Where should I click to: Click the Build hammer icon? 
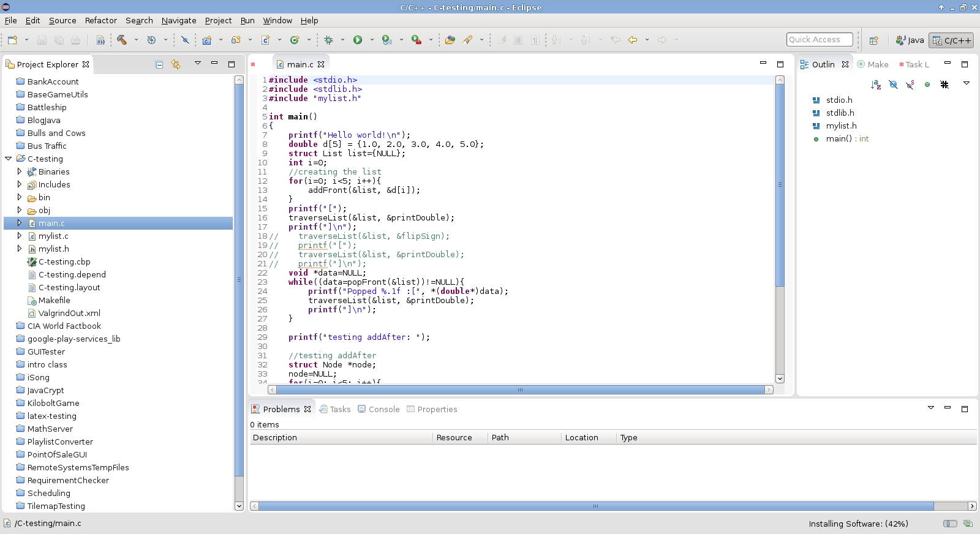pos(122,40)
